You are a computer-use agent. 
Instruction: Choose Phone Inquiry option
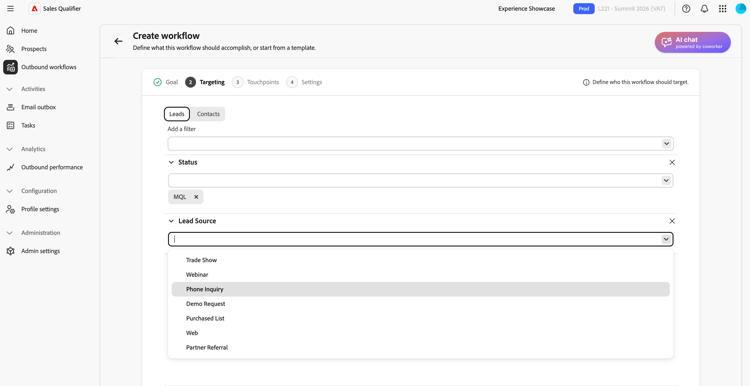coord(420,289)
